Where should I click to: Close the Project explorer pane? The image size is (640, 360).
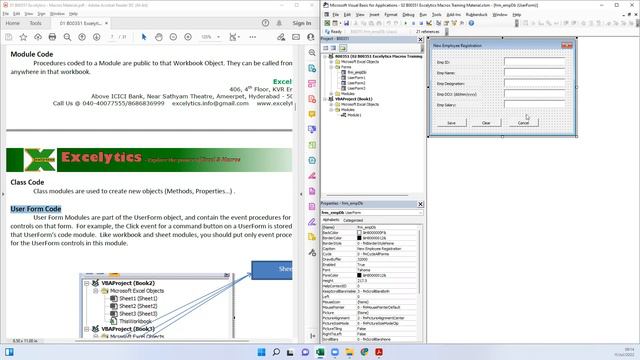[x=420, y=39]
